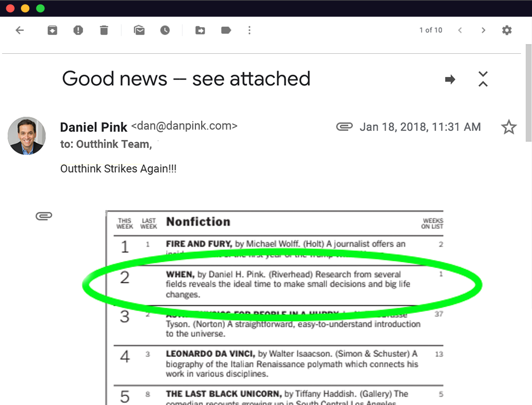The image size is (532, 405).
Task: Click the yellow minimize window button
Action: (x=26, y=8)
